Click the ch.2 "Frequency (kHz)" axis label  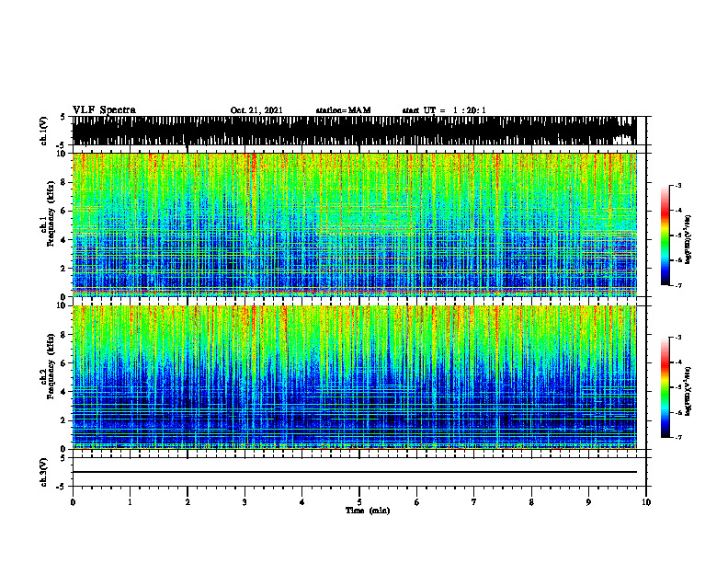[x=51, y=366]
